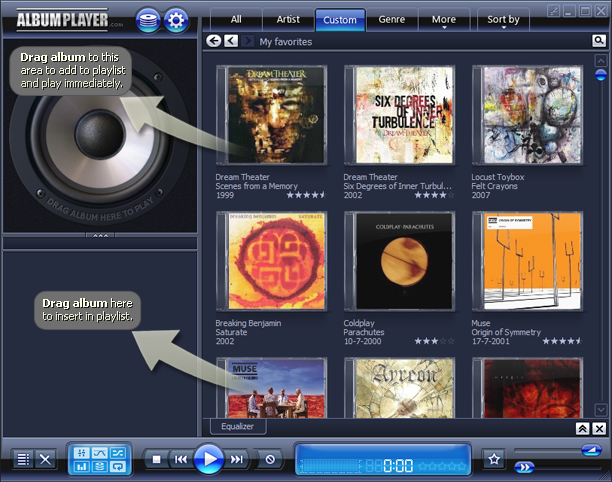Collapse the bottom panel with double-chevron icon
This screenshot has height=482, width=612.
point(582,429)
